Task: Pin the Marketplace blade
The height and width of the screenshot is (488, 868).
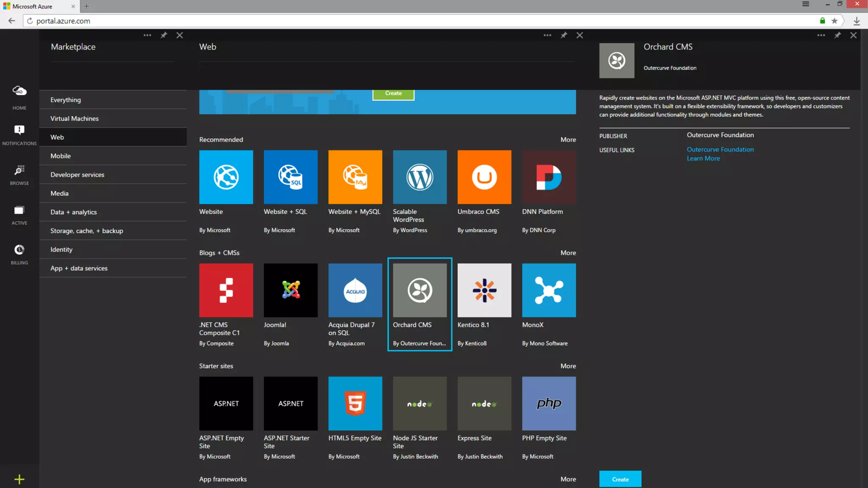Action: point(164,35)
